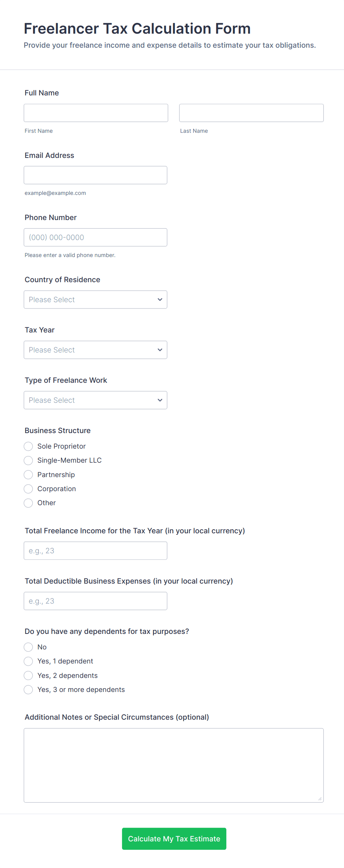Screen dimensions: 344x868
Task: Click the Total Freelance Income field
Action: pos(95,551)
